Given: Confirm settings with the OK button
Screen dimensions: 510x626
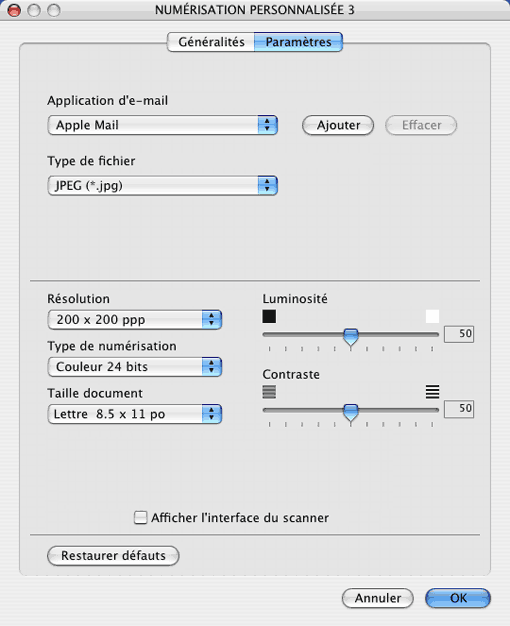Looking at the screenshot, I should (x=458, y=598).
